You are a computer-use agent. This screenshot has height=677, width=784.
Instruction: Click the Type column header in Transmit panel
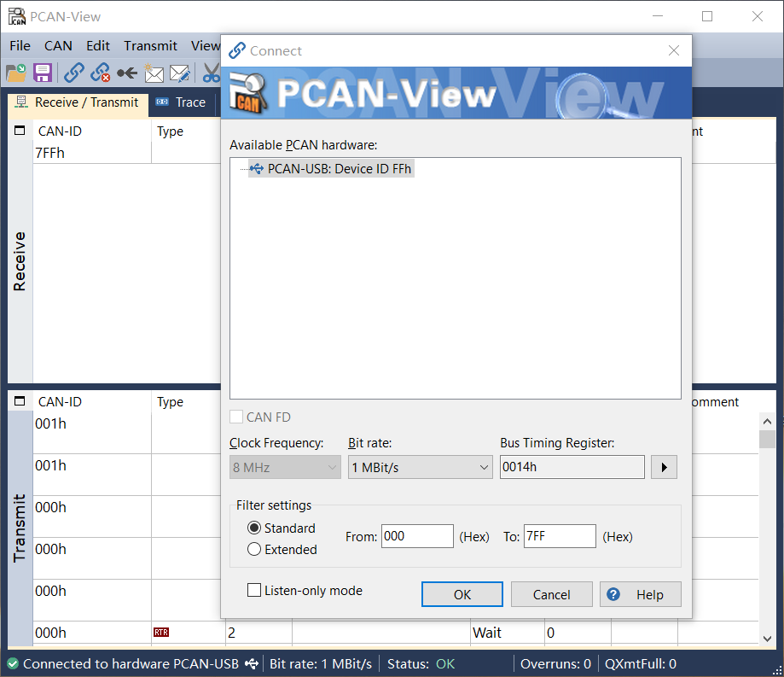click(x=170, y=402)
